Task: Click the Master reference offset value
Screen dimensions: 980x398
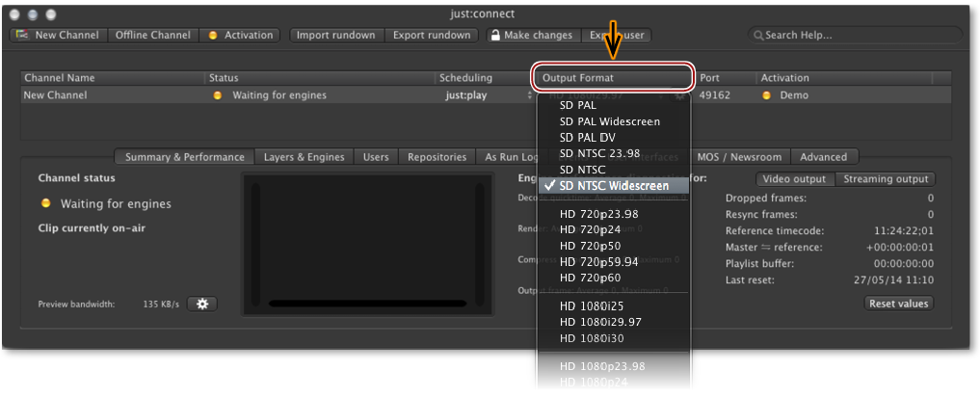Action: click(900, 248)
